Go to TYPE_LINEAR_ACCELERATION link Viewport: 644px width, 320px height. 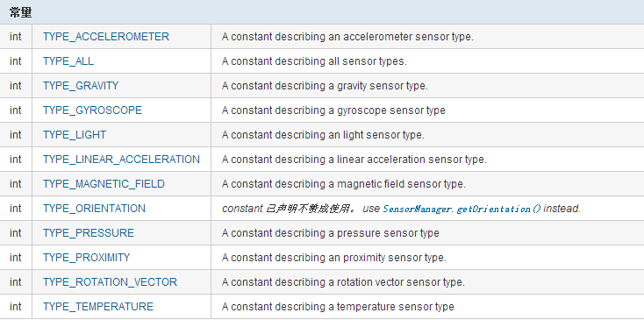tap(122, 160)
